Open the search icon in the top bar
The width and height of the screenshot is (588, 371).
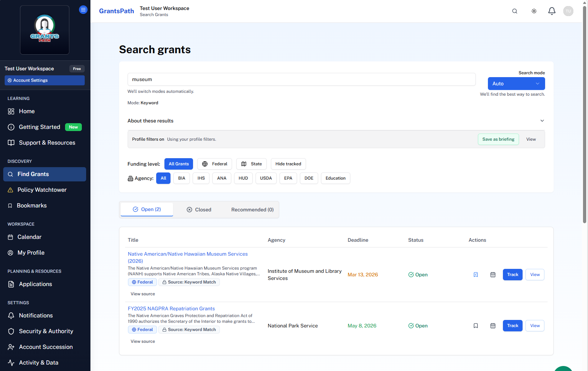pos(515,11)
